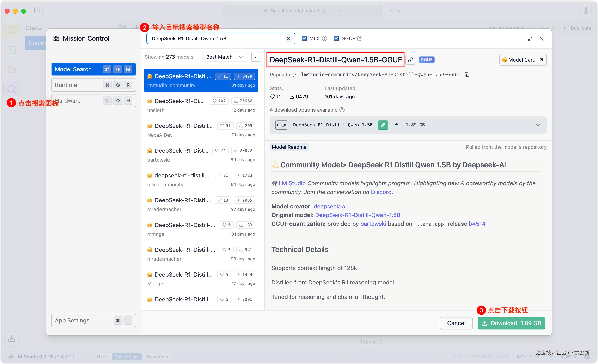Click the downloads badge 25666 on unsloth result
The image size is (598, 364).
[243, 101]
